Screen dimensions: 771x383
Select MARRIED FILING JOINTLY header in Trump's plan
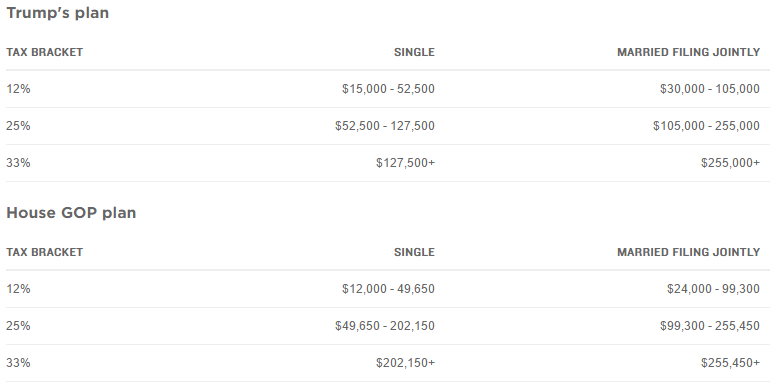pos(688,52)
